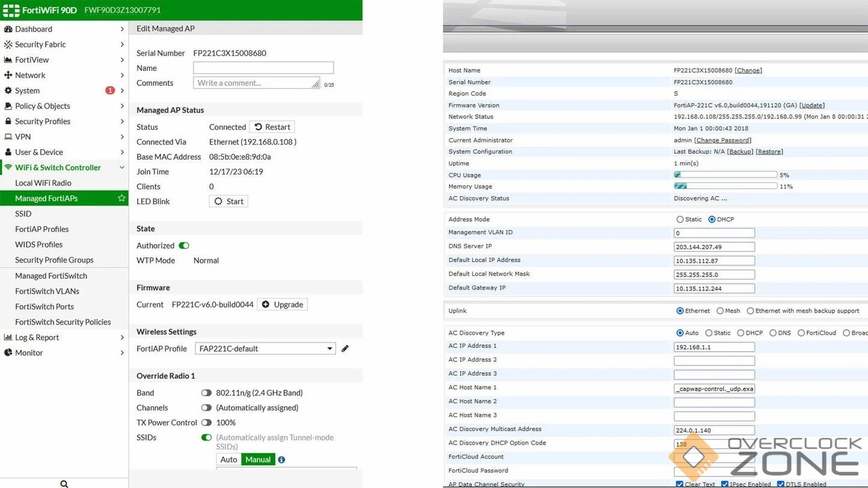Image resolution: width=868 pixels, height=488 pixels.
Task: Click the FortiView chart icon
Action: pyautogui.click(x=8, y=59)
